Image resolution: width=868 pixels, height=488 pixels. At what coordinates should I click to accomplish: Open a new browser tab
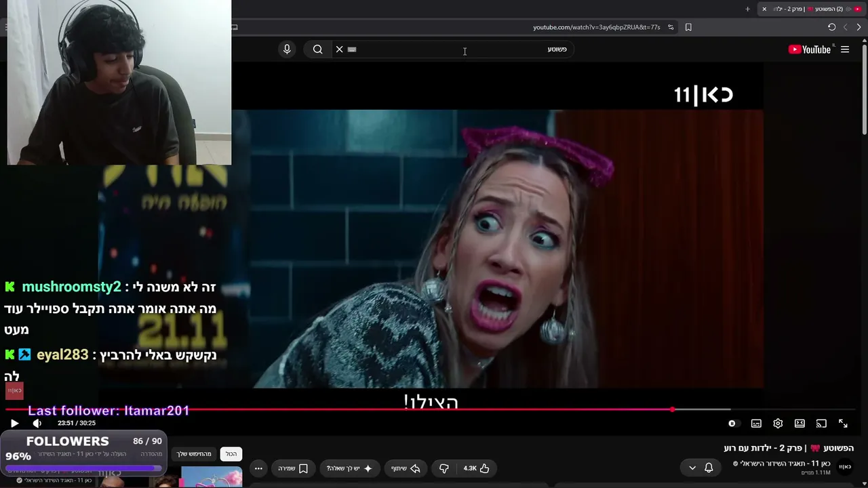(748, 9)
